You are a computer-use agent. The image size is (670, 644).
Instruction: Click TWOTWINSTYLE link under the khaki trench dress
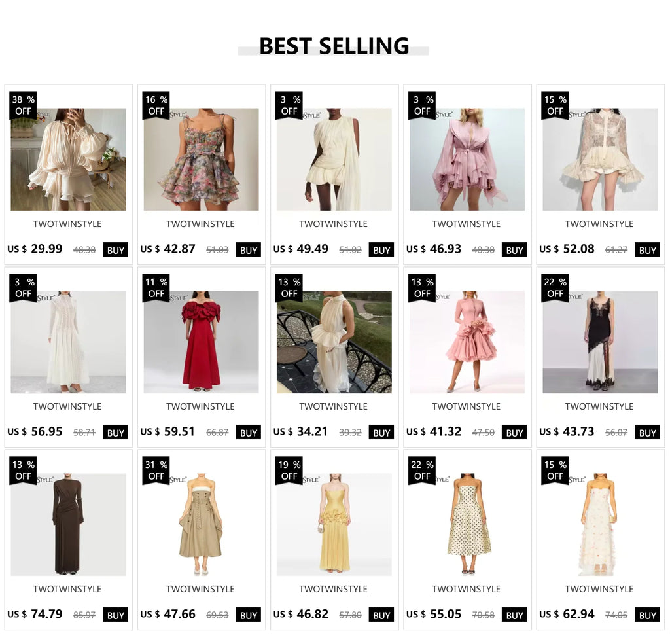200,589
